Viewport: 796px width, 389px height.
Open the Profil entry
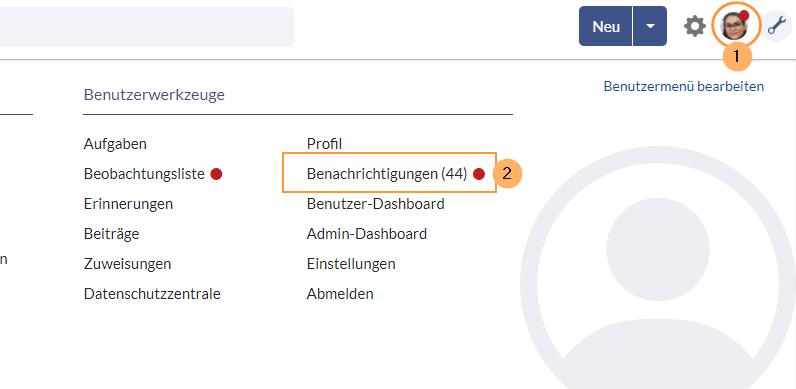click(x=324, y=144)
